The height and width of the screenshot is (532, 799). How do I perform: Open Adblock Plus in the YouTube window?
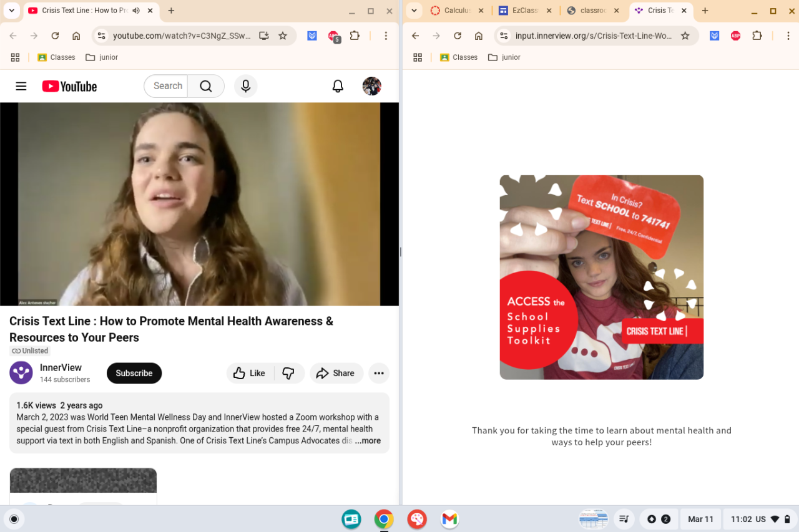click(334, 36)
